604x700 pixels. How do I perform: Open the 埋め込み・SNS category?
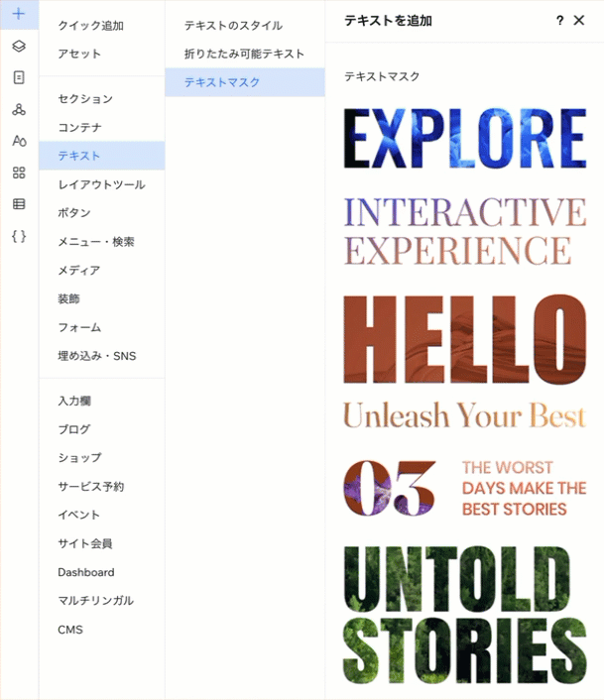point(97,356)
